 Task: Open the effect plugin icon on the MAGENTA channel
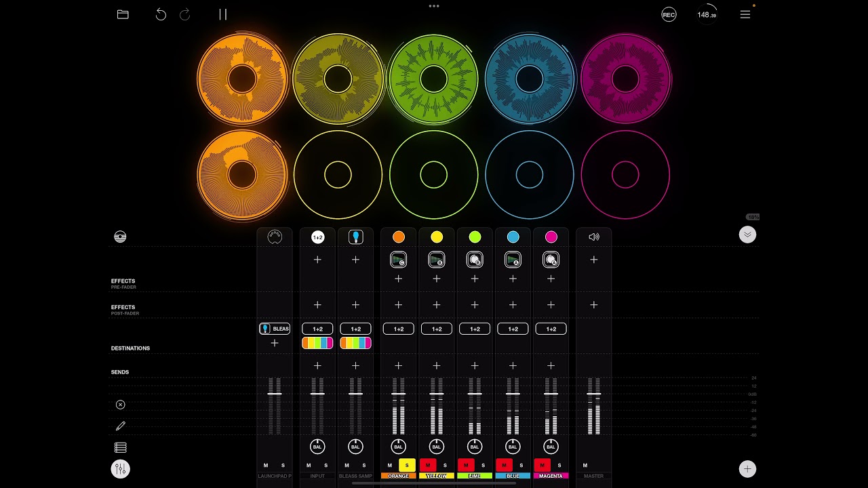[551, 259]
